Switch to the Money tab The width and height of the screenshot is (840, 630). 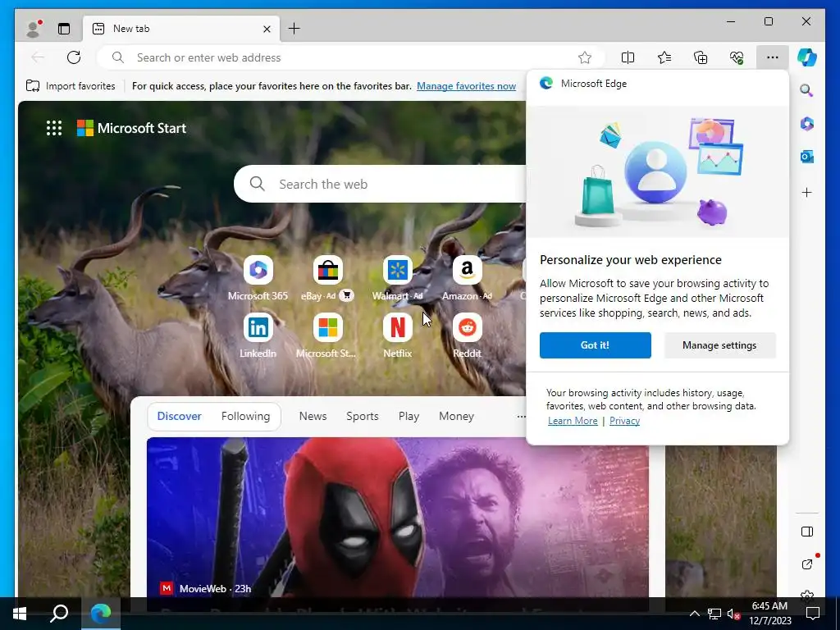[x=456, y=416]
